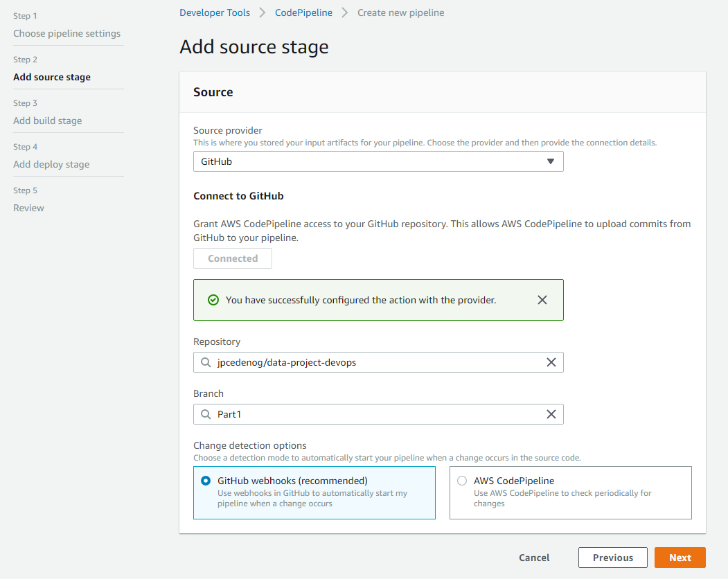The width and height of the screenshot is (728, 579).
Task: Click the green success checkmark icon
Action: tap(213, 300)
